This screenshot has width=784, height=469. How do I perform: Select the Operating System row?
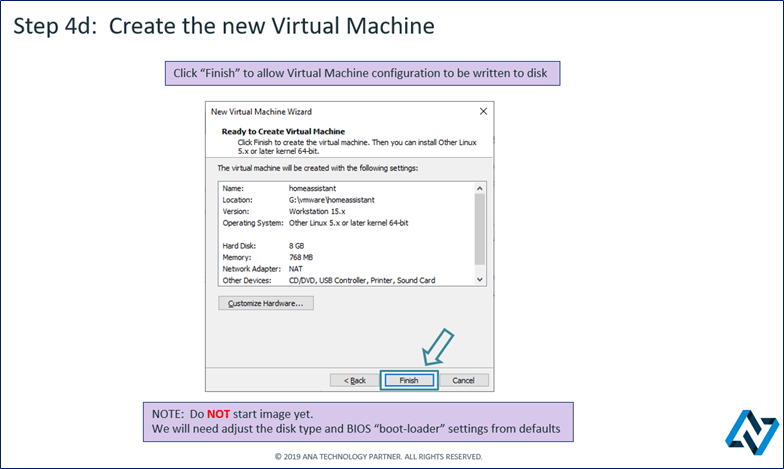pos(300,222)
